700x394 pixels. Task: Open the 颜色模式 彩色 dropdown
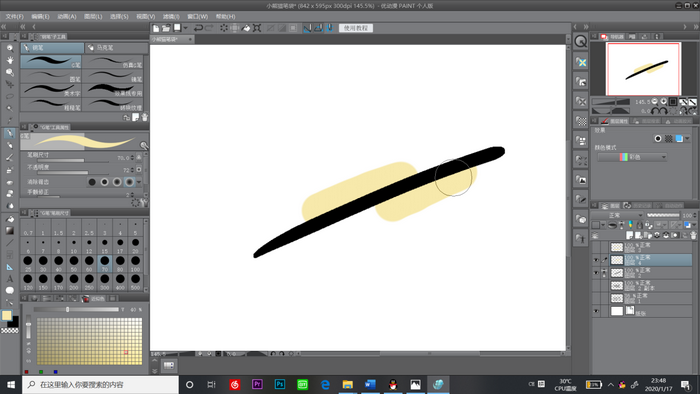pos(632,157)
